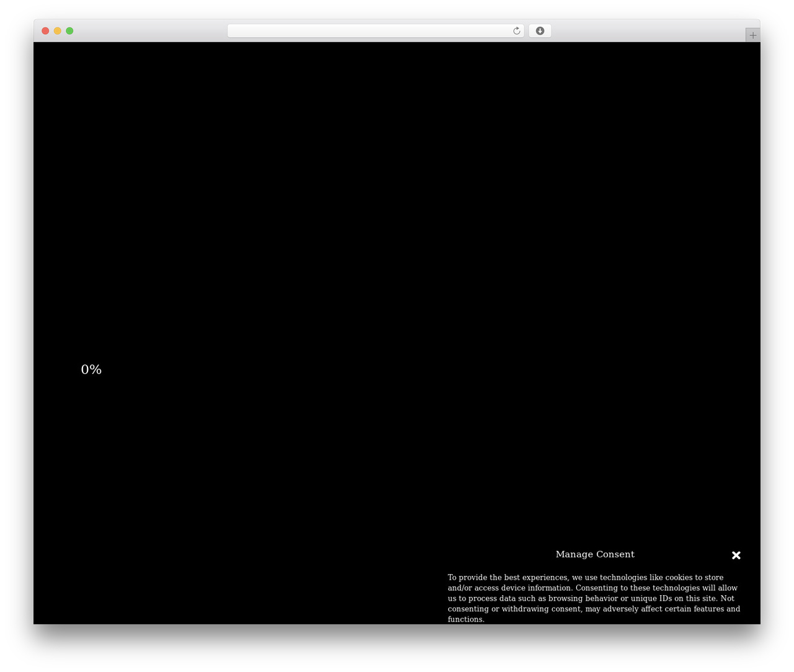Dismiss the Manage Consent dialog
Image resolution: width=794 pixels, height=672 pixels.
pyautogui.click(x=736, y=555)
